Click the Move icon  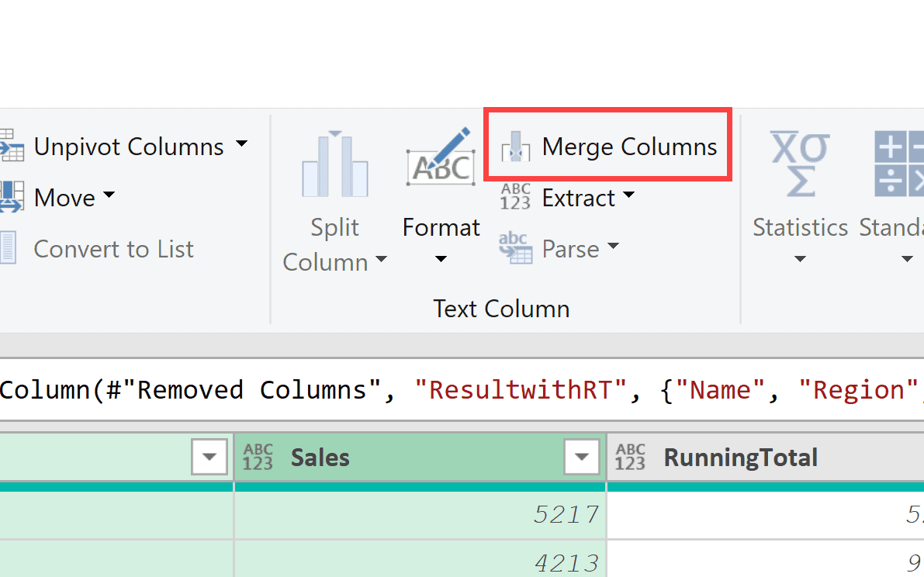tap(11, 197)
